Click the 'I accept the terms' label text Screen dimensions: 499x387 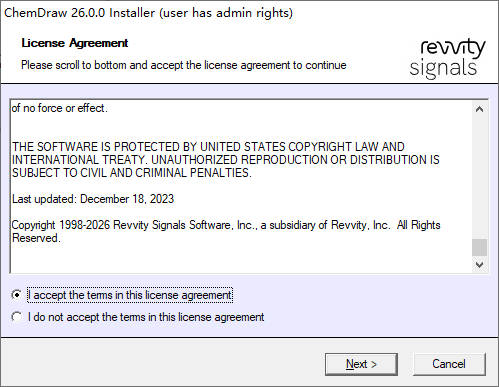[x=130, y=295]
